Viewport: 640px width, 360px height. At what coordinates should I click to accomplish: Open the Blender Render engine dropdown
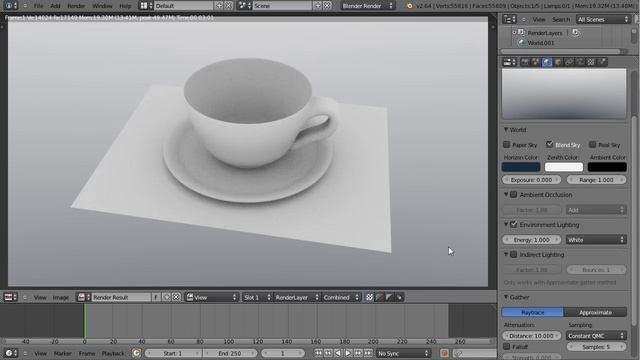pos(367,6)
